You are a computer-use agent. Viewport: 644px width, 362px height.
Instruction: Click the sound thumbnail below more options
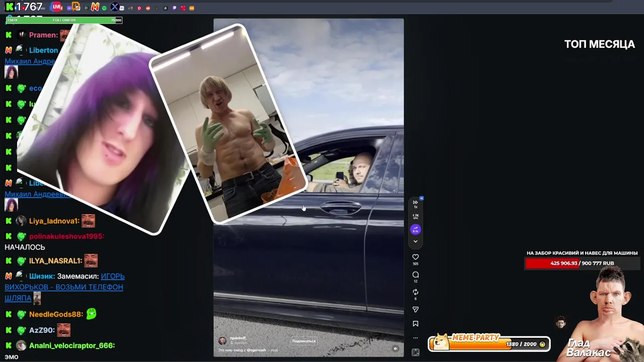click(416, 352)
